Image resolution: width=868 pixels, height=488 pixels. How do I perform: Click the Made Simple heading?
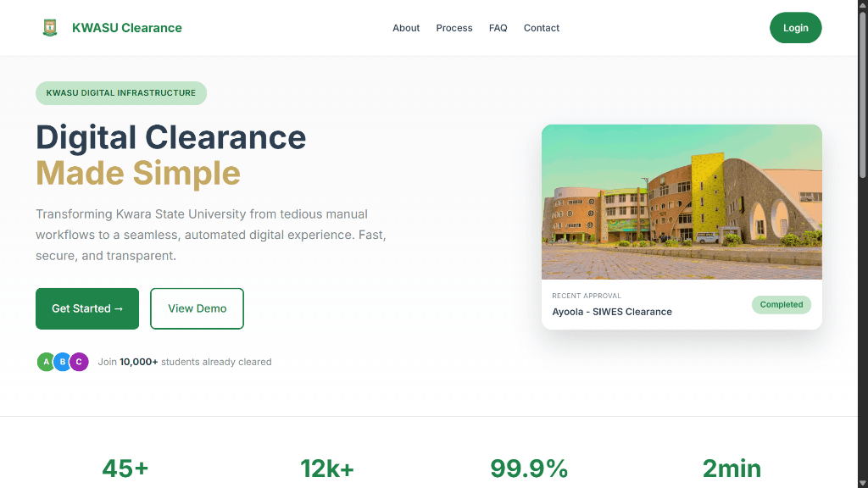tap(138, 173)
